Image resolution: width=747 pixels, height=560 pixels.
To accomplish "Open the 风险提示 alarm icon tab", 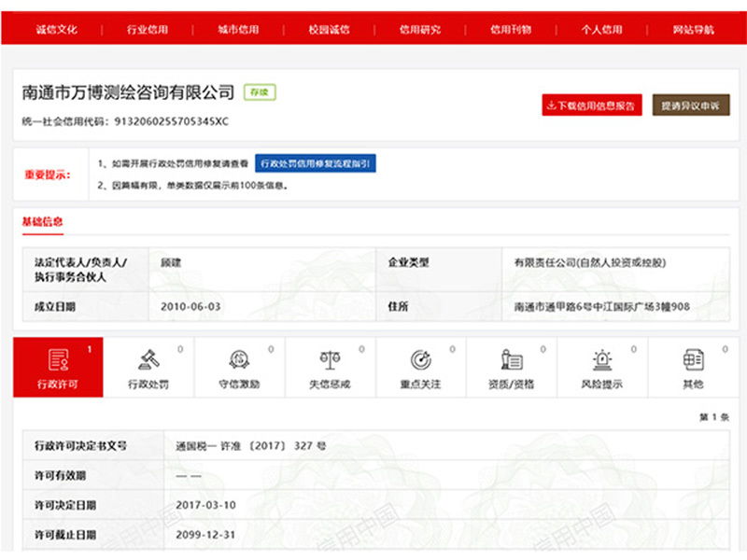I will pyautogui.click(x=602, y=367).
